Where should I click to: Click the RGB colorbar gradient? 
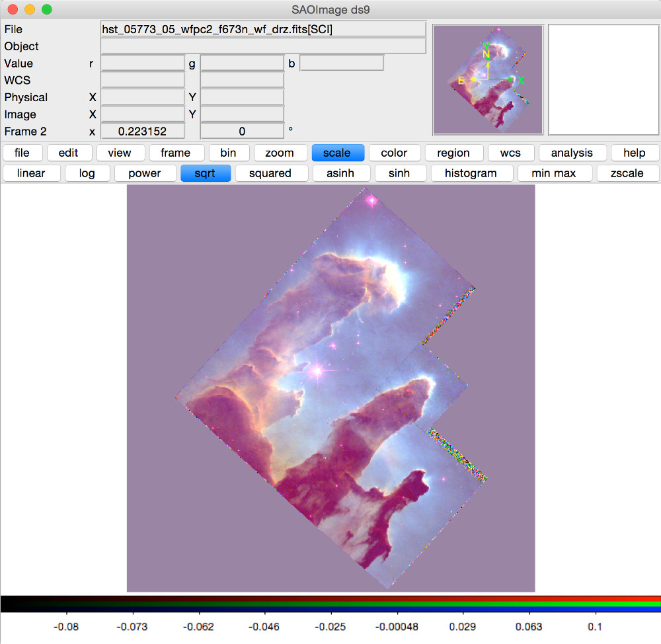click(x=330, y=604)
